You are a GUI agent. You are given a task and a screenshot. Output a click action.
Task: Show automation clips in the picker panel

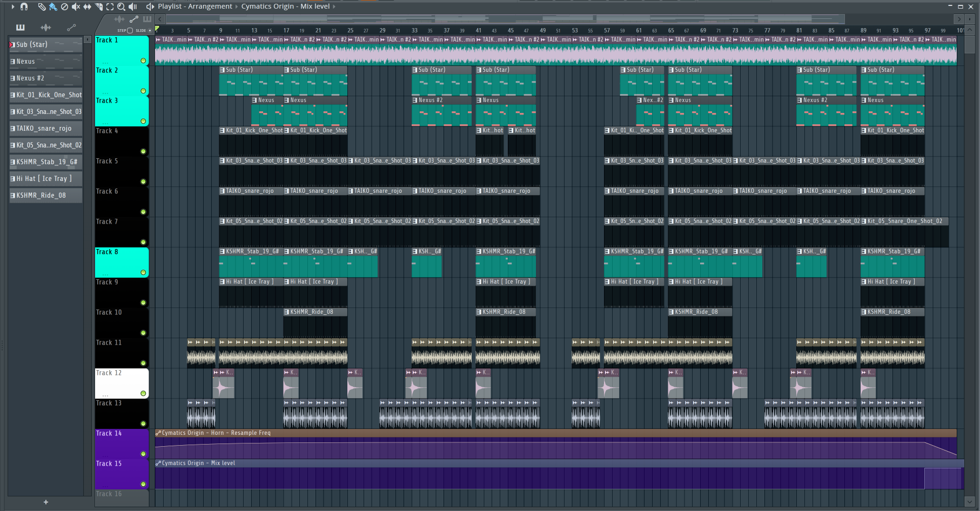pos(71,28)
